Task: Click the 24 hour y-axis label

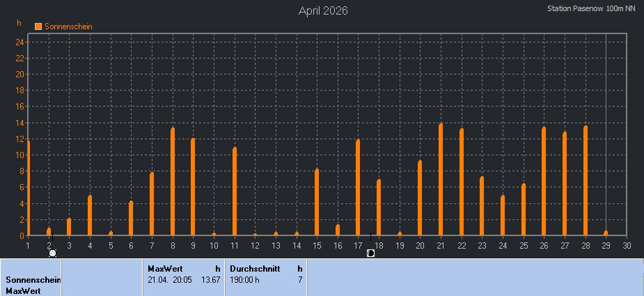Action: click(20, 42)
